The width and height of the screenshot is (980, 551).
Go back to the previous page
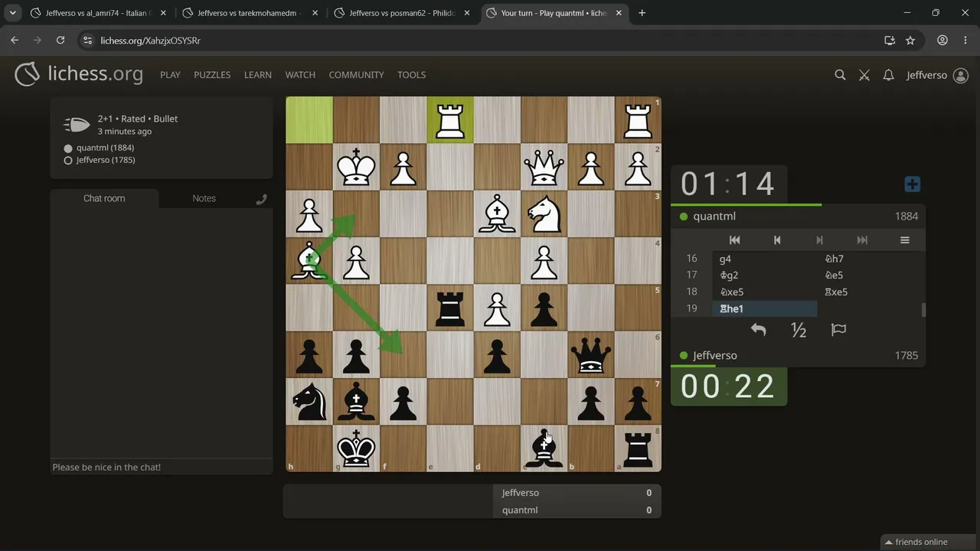pyautogui.click(x=15, y=41)
